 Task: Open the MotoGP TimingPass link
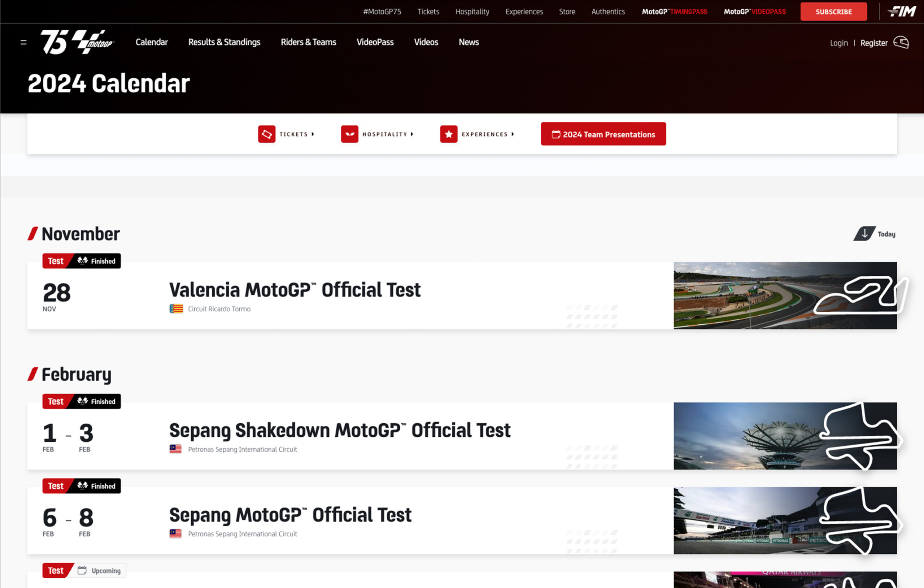pyautogui.click(x=675, y=12)
